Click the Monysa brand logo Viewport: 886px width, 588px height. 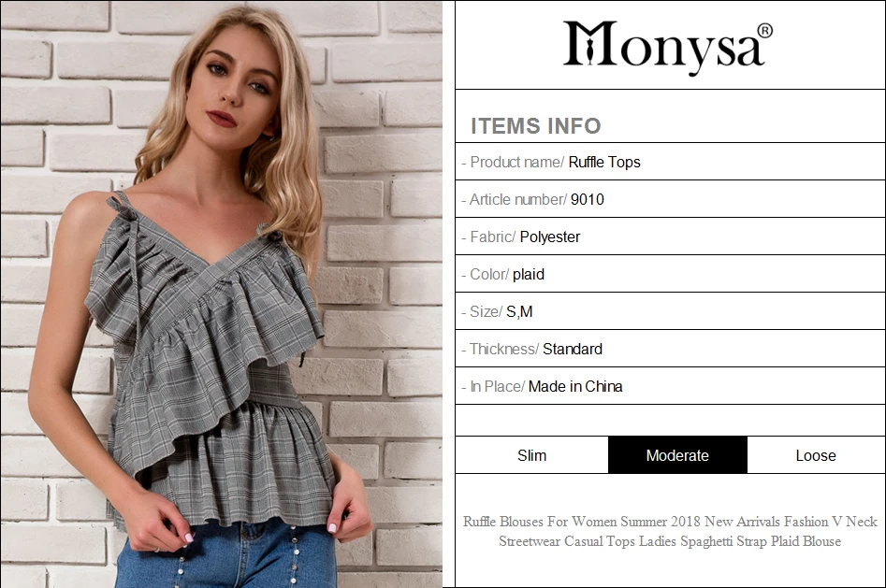667,46
